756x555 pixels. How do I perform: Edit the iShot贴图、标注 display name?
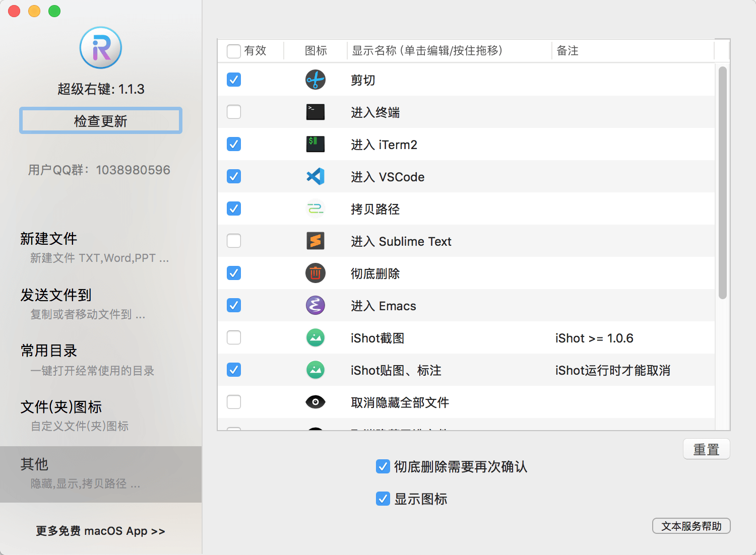396,370
